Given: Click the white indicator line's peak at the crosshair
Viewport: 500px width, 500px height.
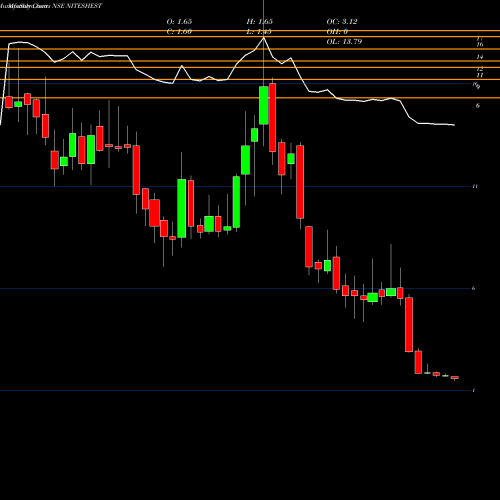Looking at the screenshot, I should [x=264, y=38].
